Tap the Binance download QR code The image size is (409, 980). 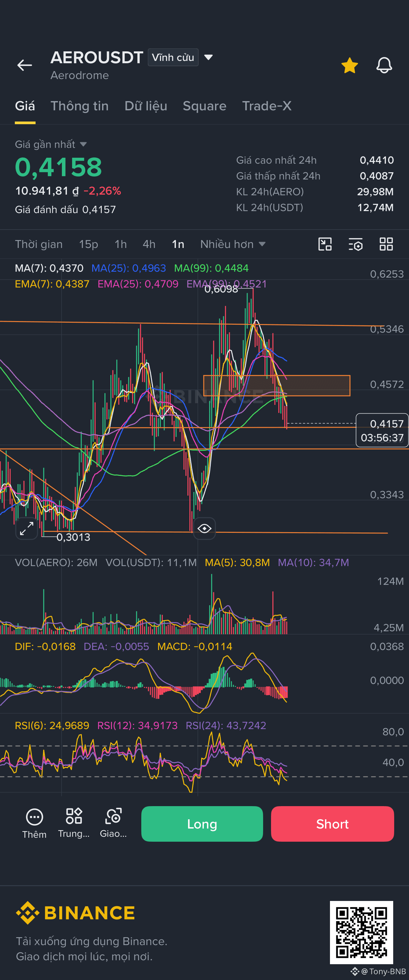click(361, 932)
